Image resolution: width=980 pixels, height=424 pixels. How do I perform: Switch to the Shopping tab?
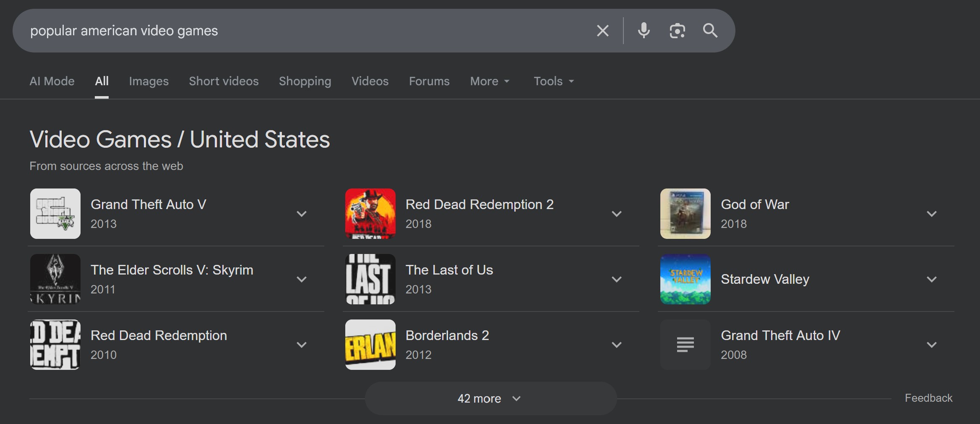[x=305, y=81]
